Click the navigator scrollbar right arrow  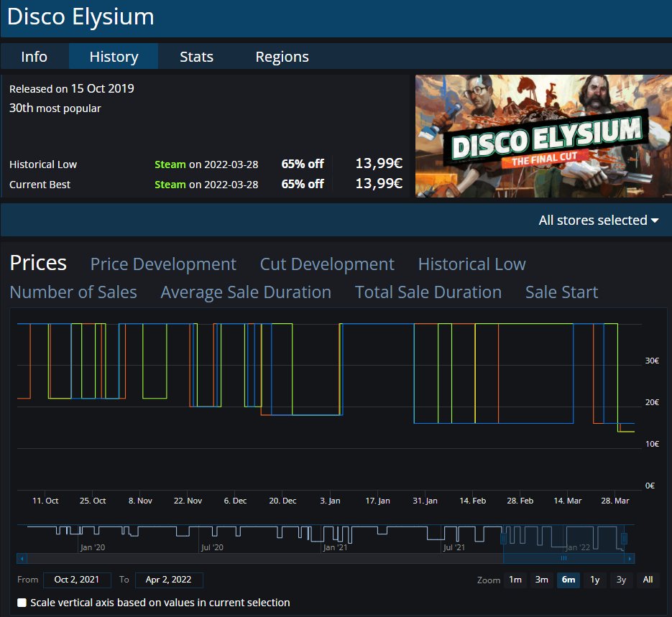pos(630,558)
